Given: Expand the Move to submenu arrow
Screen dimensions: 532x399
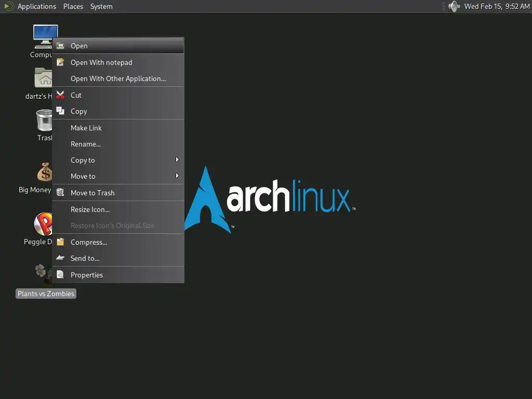Looking at the screenshot, I should pyautogui.click(x=177, y=176).
